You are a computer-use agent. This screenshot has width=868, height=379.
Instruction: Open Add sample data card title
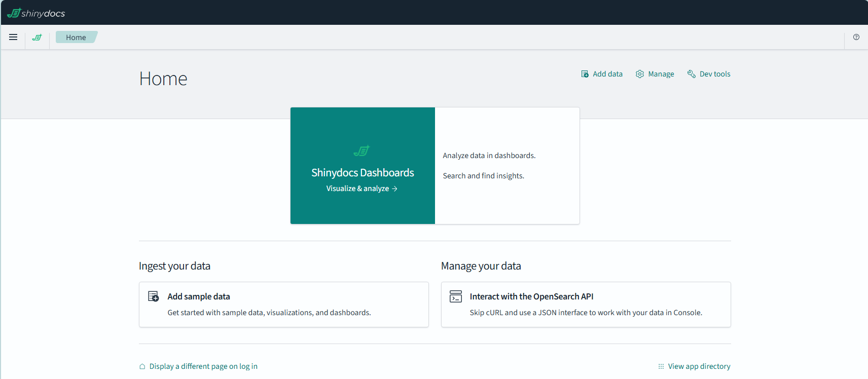[199, 296]
